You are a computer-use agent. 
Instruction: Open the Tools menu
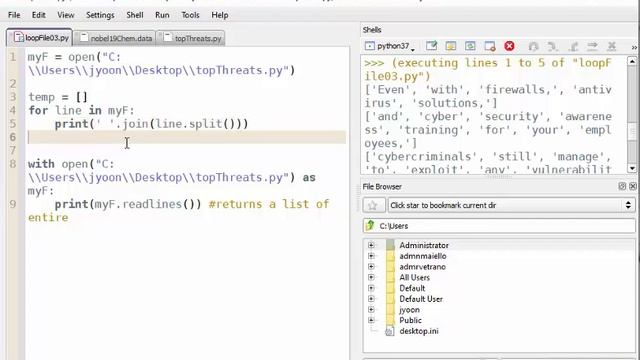[x=190, y=15]
